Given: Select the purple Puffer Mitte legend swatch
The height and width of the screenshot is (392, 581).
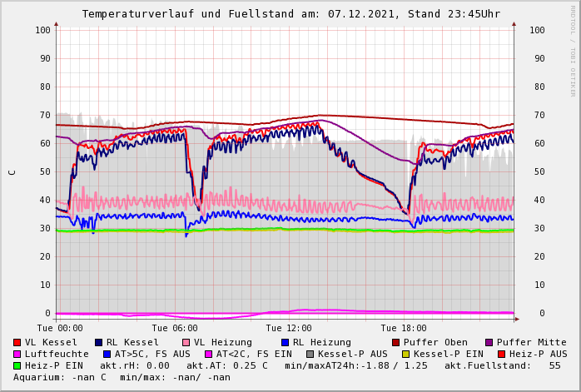Looking at the screenshot, I should (489, 343).
